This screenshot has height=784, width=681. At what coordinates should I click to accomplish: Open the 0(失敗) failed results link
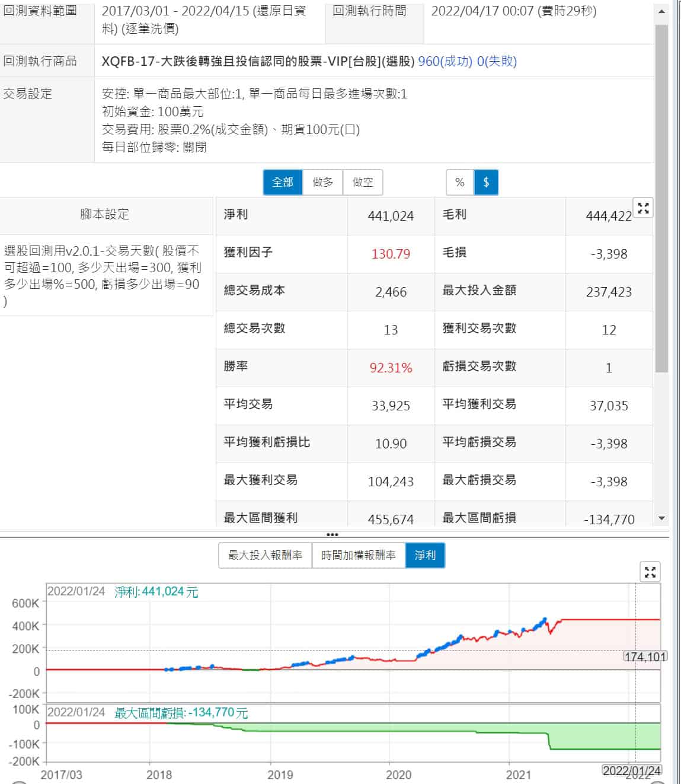(497, 61)
